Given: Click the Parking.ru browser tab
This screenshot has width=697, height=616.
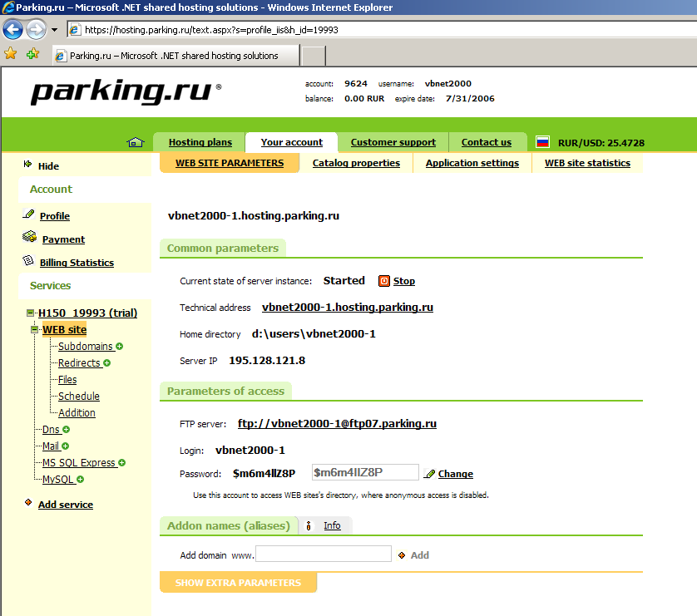Looking at the screenshot, I should click(175, 56).
